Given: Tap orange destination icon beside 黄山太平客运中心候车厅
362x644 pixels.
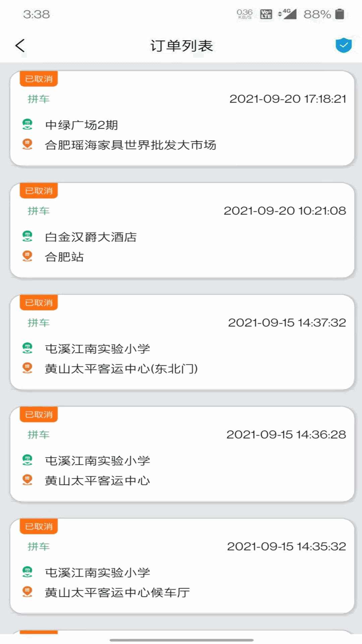Looking at the screenshot, I should tap(27, 592).
